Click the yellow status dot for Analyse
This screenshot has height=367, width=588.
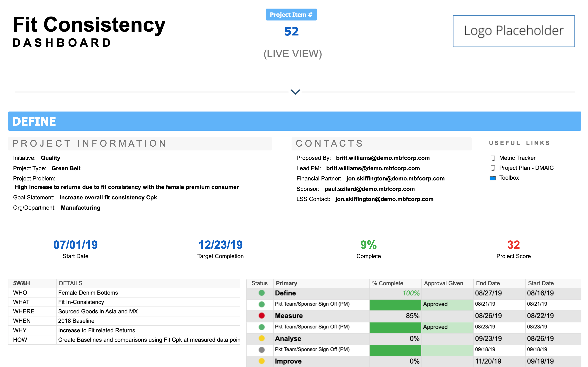click(x=262, y=338)
